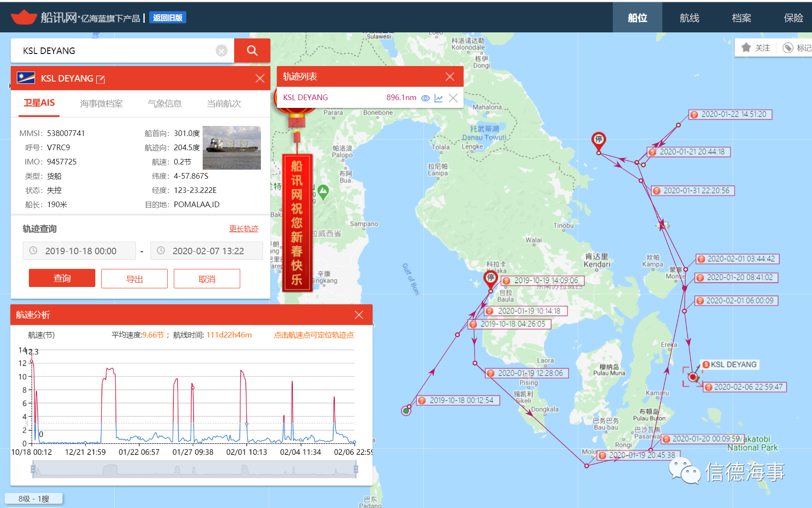The image size is (812, 508).
Task: Click the 船讯网 red ship logo
Action: [24, 17]
